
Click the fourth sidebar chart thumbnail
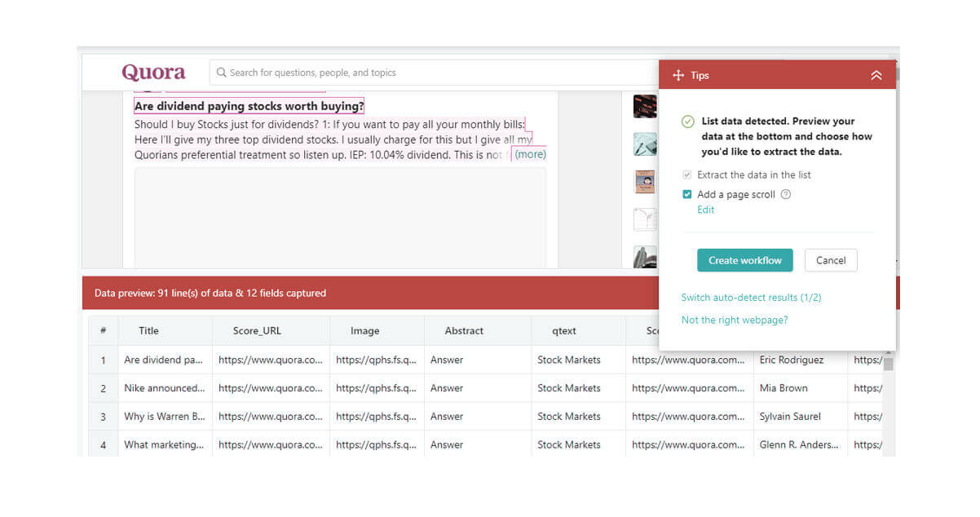pyautogui.click(x=645, y=219)
